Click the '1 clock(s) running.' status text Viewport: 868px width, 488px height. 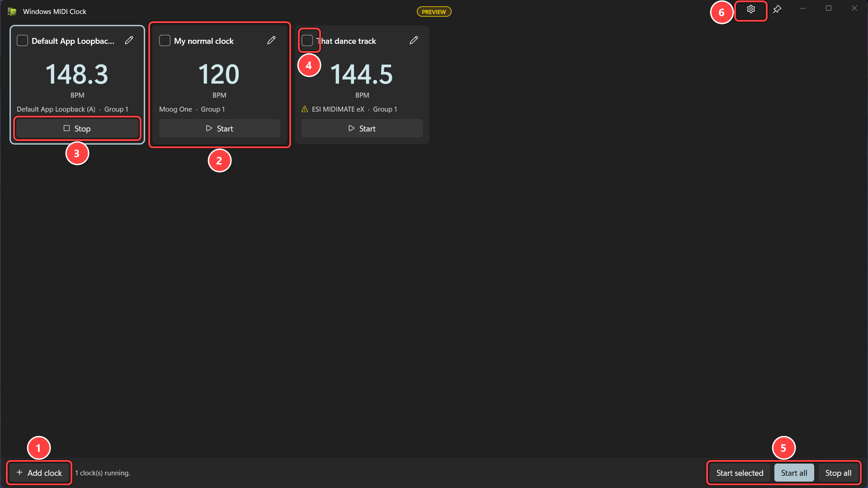pyautogui.click(x=103, y=473)
